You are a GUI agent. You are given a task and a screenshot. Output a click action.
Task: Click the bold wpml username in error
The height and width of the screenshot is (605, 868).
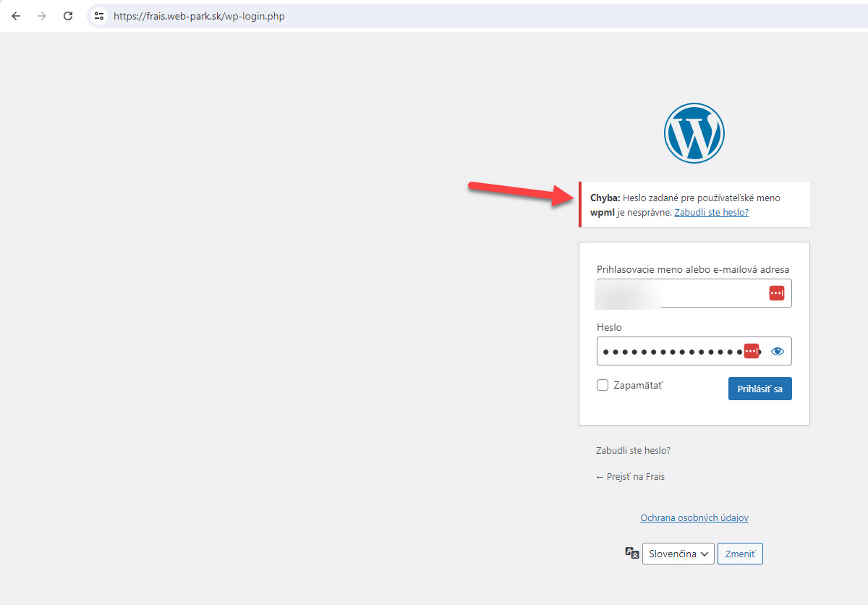[603, 213]
